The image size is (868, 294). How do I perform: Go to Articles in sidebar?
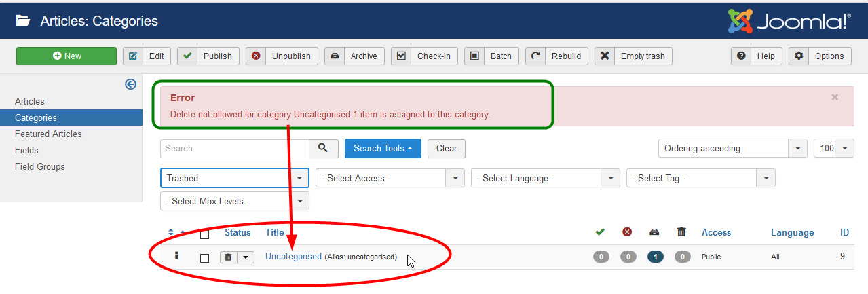30,101
